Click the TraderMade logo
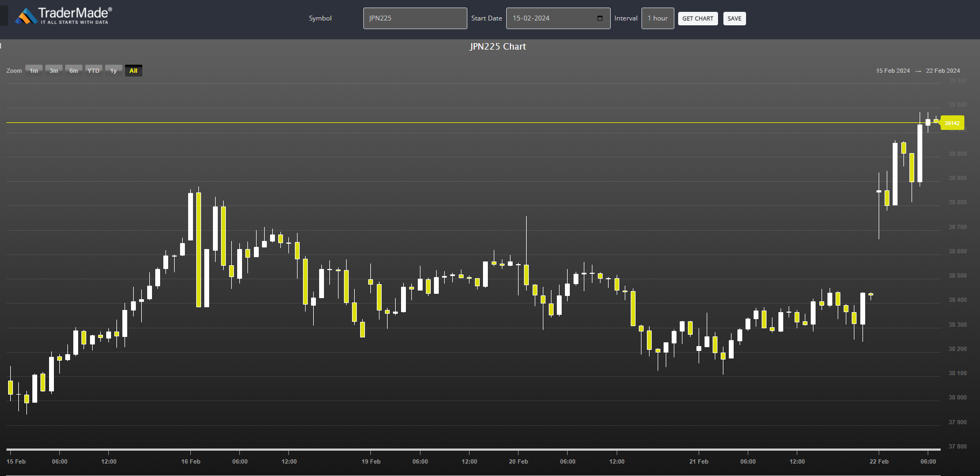980x476 pixels. [64, 16]
